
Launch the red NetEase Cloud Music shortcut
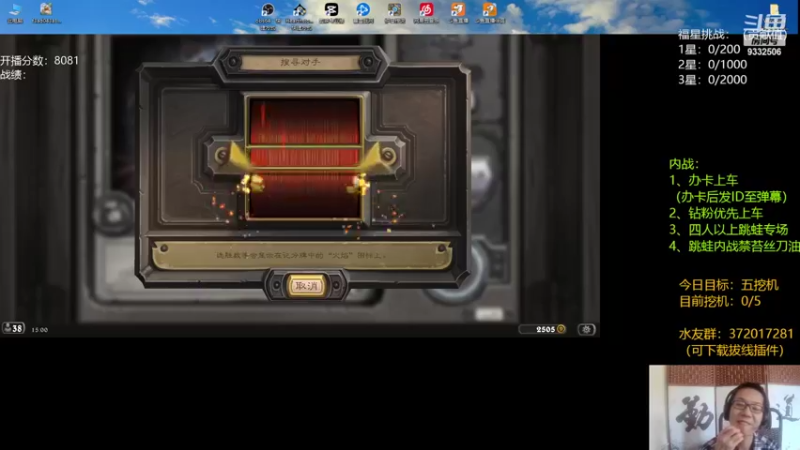[x=426, y=13]
